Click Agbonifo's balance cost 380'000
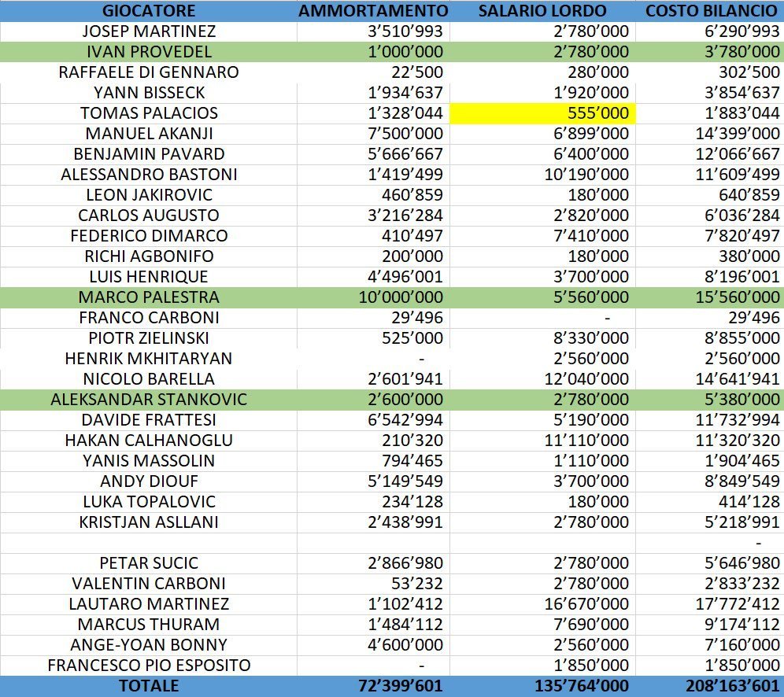Screen dimensions: 784x697 710,256
